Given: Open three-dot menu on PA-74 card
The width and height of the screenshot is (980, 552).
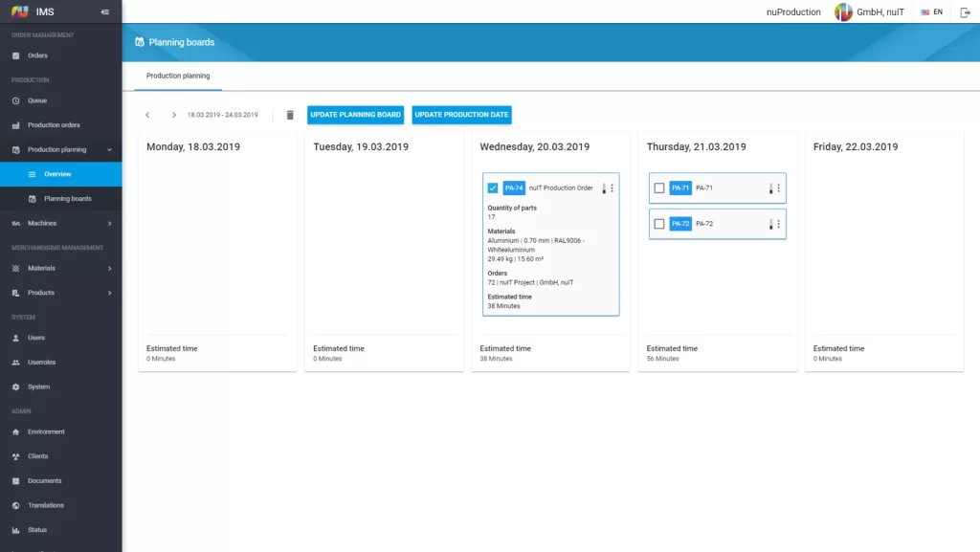Looking at the screenshot, I should tap(612, 188).
